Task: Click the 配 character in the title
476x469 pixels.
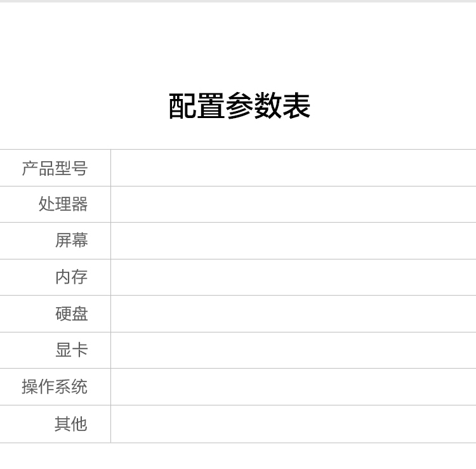Action: point(182,105)
